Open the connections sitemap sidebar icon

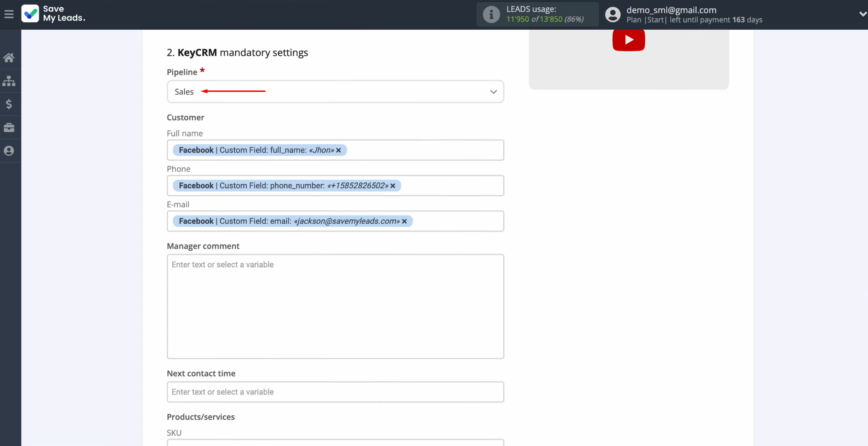point(9,81)
